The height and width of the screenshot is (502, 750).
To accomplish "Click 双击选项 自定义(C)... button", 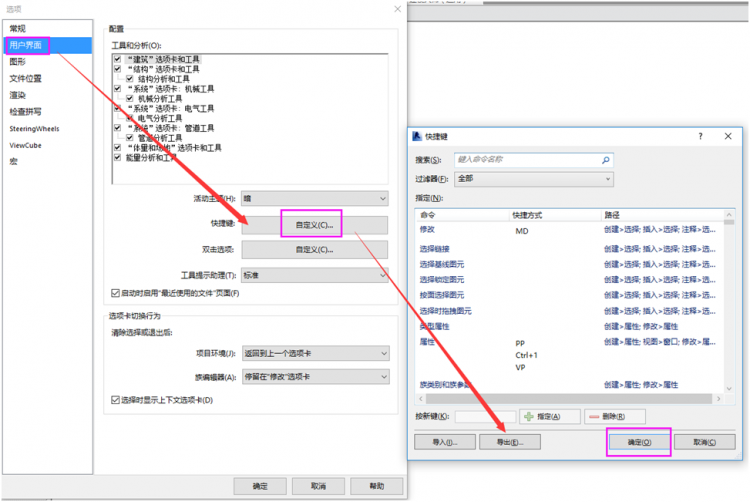I will coord(315,250).
